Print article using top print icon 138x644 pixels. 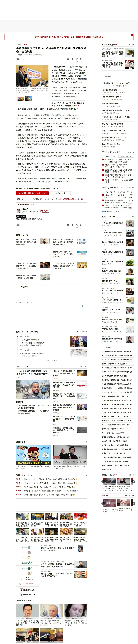tap(18, 59)
